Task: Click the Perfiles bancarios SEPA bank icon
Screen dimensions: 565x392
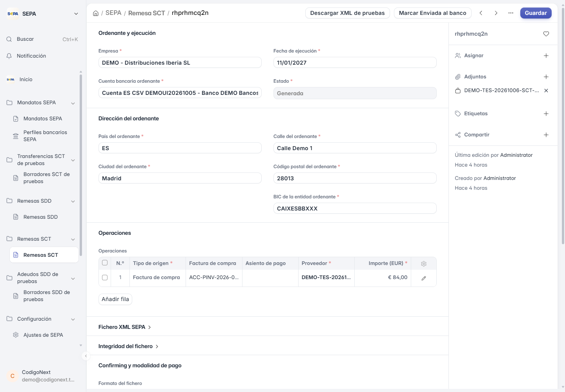Action: pyautogui.click(x=16, y=136)
